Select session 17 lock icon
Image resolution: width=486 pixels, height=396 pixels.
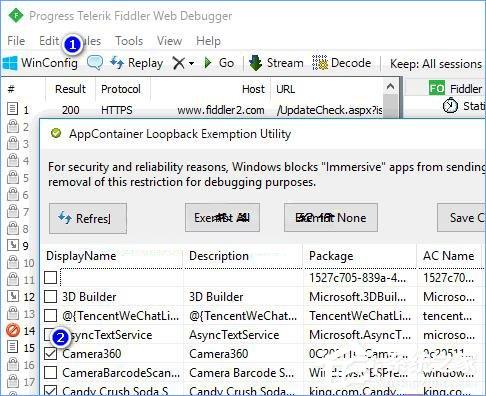pyautogui.click(x=13, y=381)
